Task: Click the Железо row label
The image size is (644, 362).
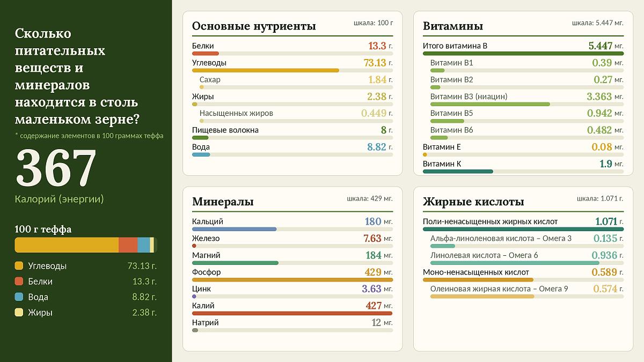Action: pos(206,238)
